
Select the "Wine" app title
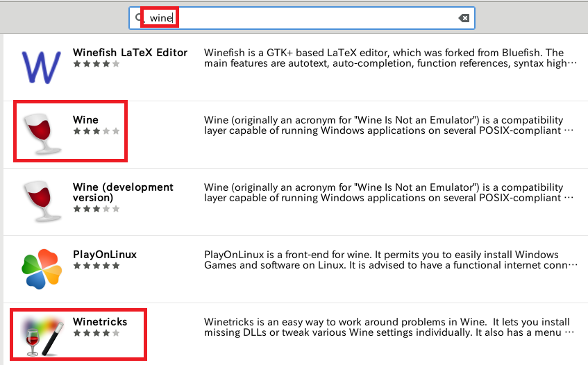click(x=85, y=120)
